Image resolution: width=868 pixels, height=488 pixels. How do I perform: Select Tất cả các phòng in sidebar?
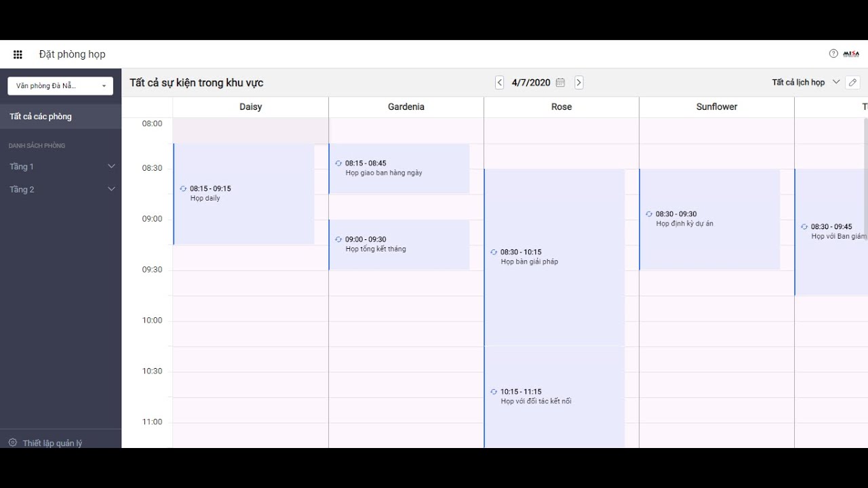[61, 117]
